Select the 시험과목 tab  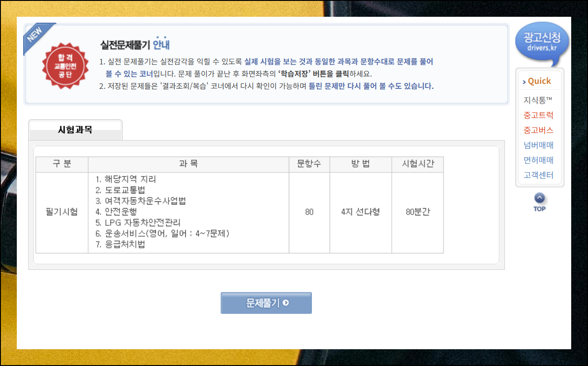pyautogui.click(x=75, y=130)
